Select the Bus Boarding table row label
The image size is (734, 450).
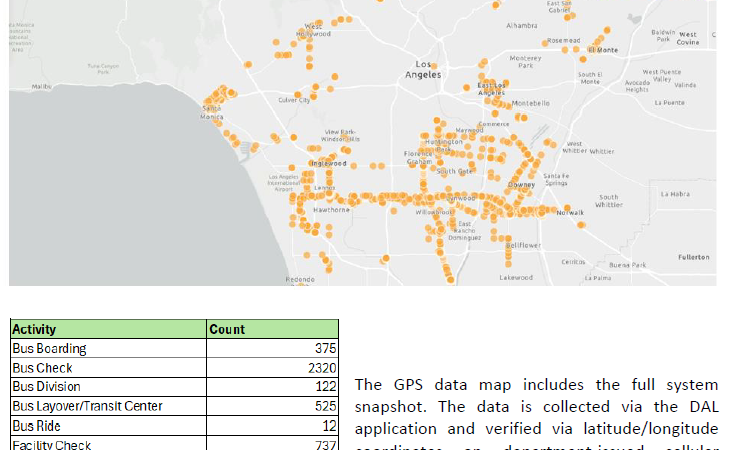point(108,349)
